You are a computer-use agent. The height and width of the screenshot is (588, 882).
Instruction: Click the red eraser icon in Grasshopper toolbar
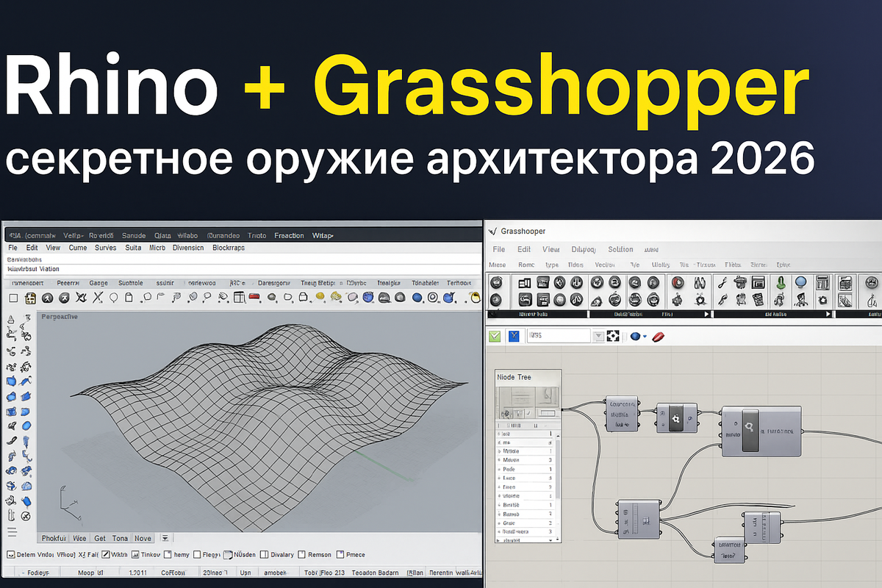coord(658,336)
